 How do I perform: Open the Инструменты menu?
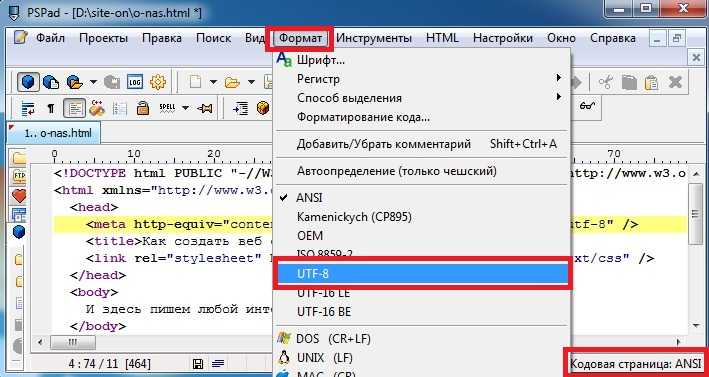(373, 38)
